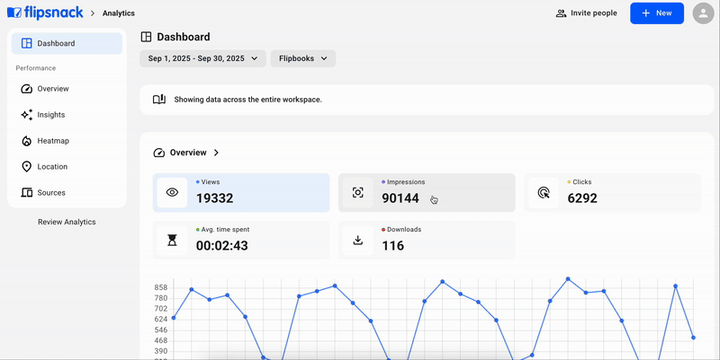Screen dimensions: 720x360
Task: Select the Downloads metric card
Action: [x=427, y=240]
